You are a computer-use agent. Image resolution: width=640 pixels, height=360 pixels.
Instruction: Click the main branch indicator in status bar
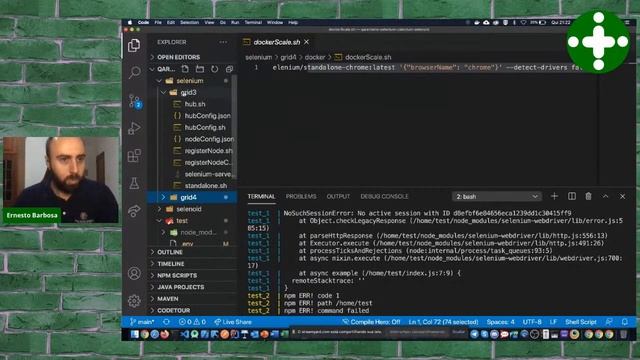point(142,322)
